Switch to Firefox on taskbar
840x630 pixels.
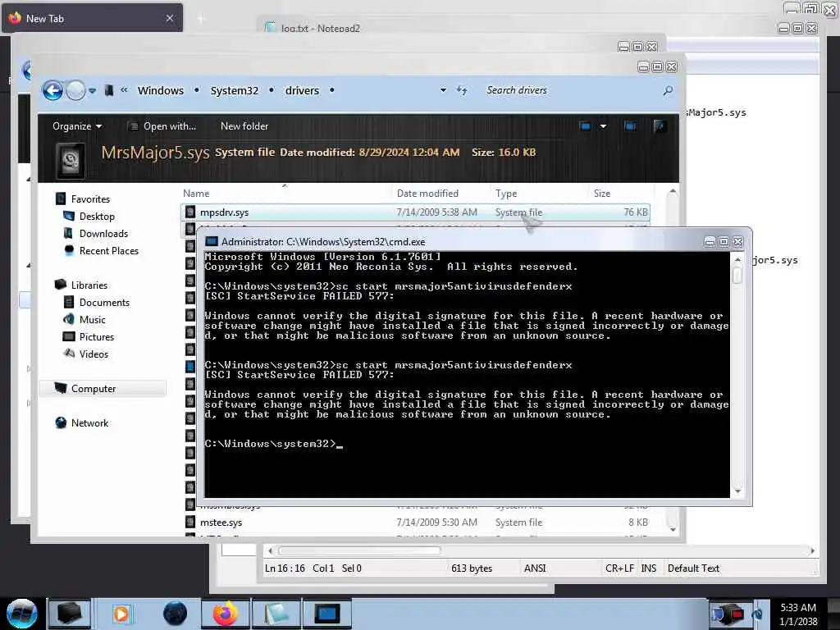225,614
